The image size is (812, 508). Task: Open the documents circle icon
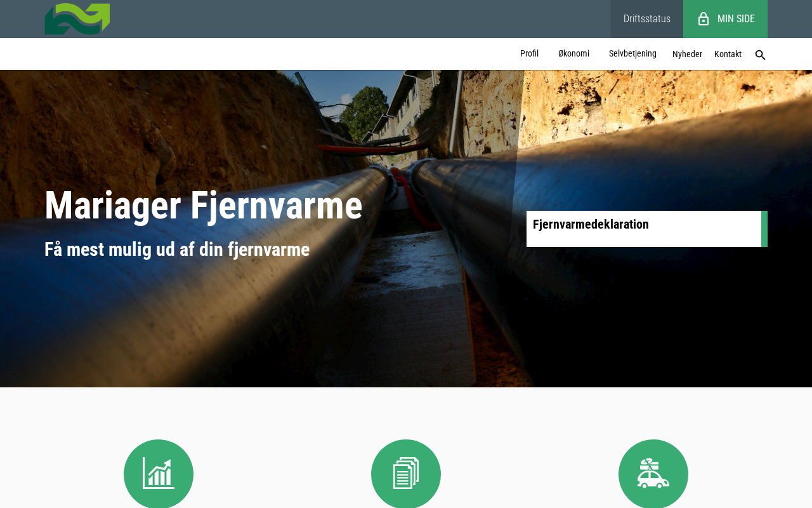(406, 474)
